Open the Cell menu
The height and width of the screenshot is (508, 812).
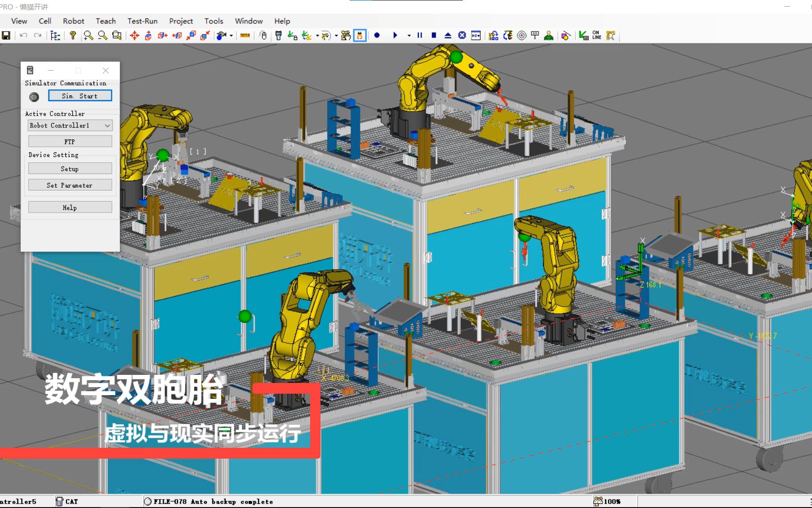[45, 21]
